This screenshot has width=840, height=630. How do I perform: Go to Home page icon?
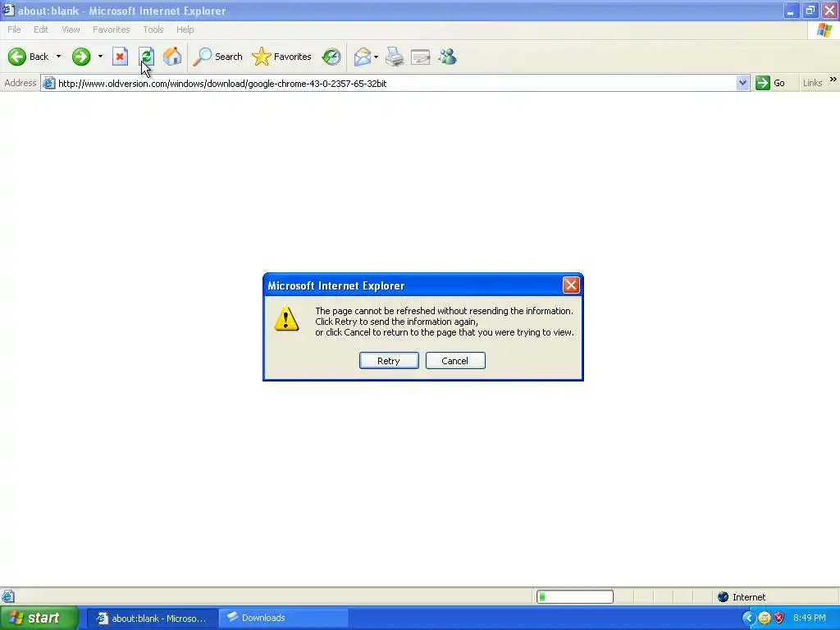click(x=172, y=57)
